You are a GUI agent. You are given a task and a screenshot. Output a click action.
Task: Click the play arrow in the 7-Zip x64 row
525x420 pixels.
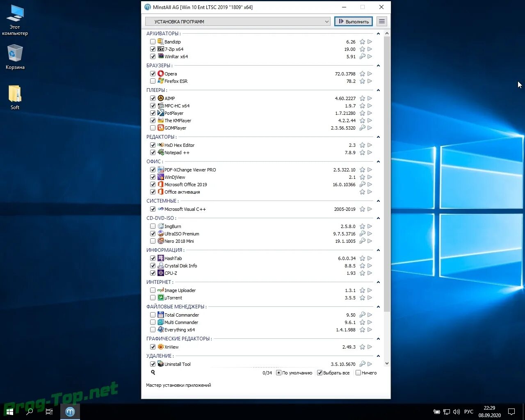(370, 49)
